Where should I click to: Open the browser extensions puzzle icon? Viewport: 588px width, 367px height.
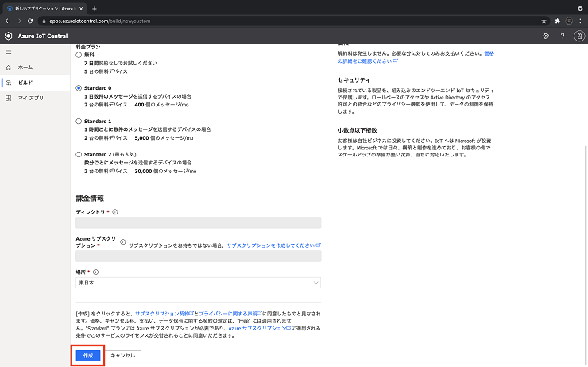coord(558,21)
